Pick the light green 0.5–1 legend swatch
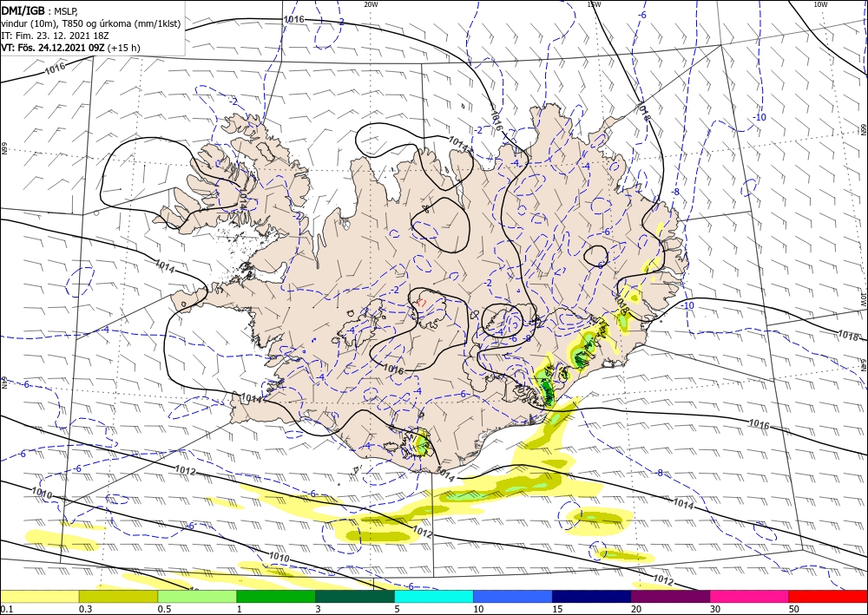The height and width of the screenshot is (615, 868). click(197, 596)
